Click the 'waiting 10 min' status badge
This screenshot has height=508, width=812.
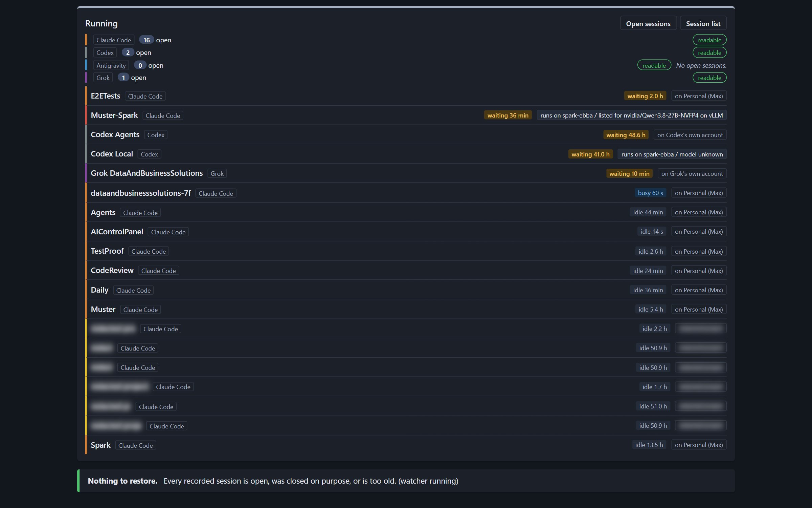[629, 173]
